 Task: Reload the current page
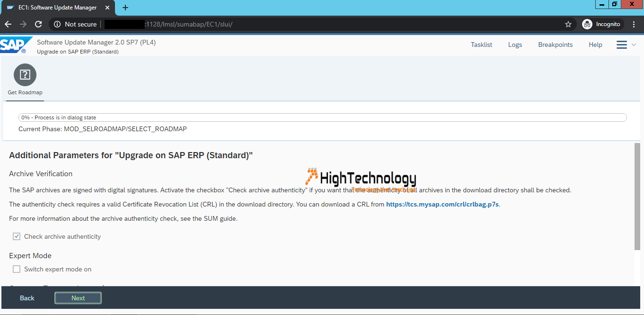39,24
